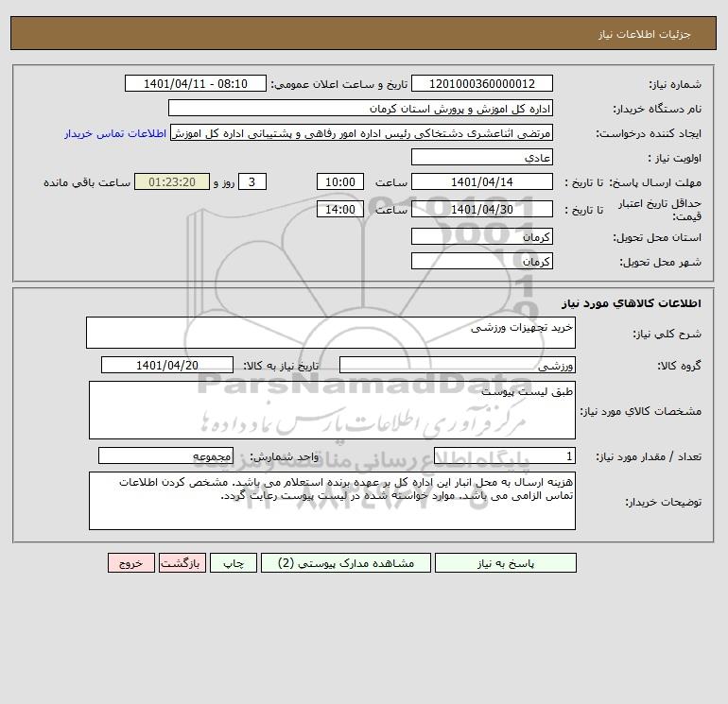
Task: Click the delivery province field استان محل تحویل
Action: coord(482,236)
